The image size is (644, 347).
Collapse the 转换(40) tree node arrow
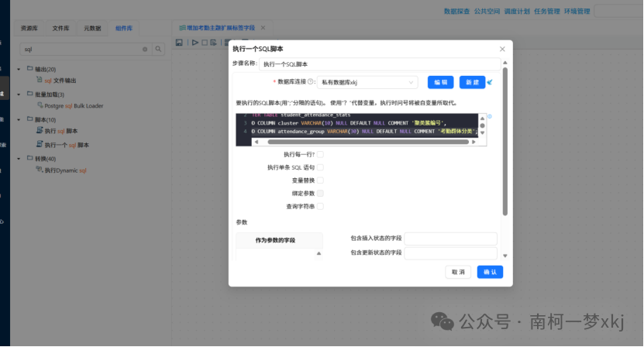19,159
